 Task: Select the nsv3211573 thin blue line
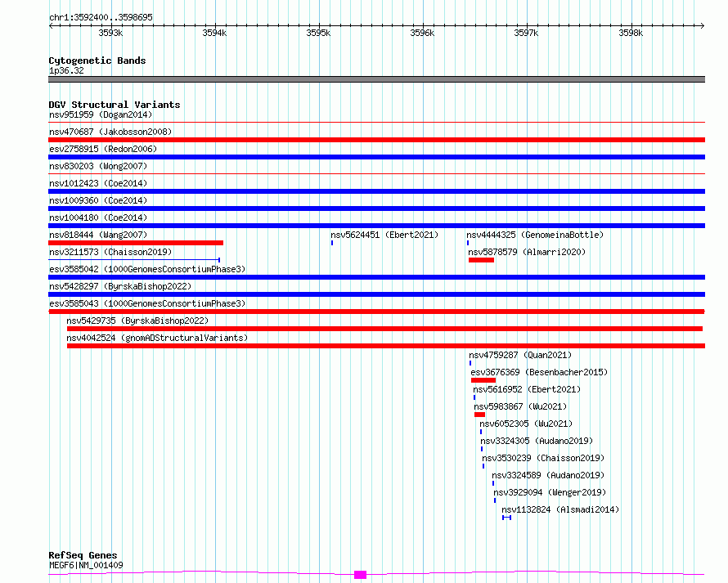click(x=134, y=260)
